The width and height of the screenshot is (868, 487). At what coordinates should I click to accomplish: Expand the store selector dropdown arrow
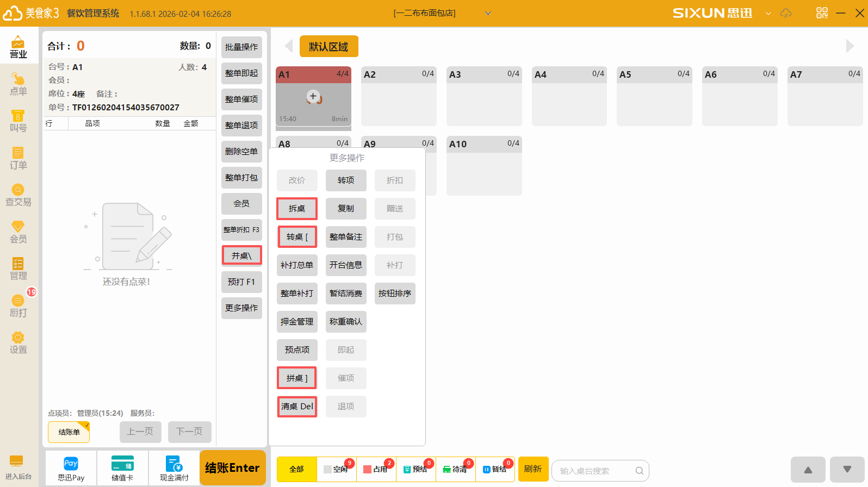488,14
